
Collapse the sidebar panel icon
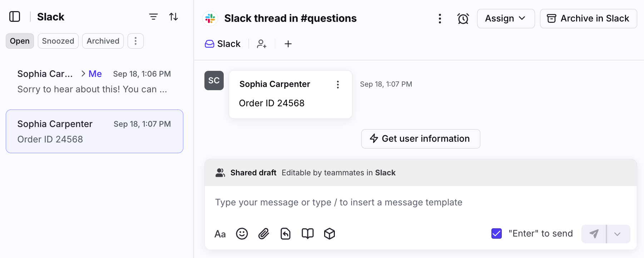[15, 17]
